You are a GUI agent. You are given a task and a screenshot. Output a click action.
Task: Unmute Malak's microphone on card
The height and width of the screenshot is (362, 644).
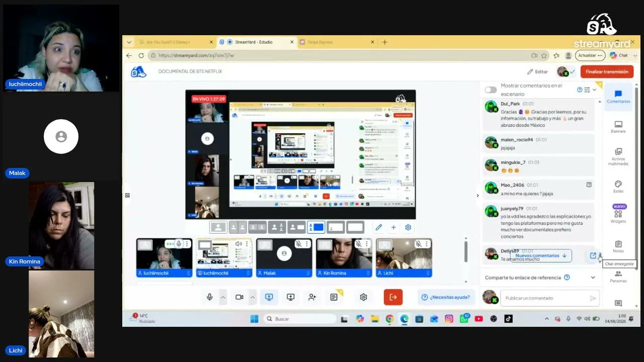click(x=298, y=244)
